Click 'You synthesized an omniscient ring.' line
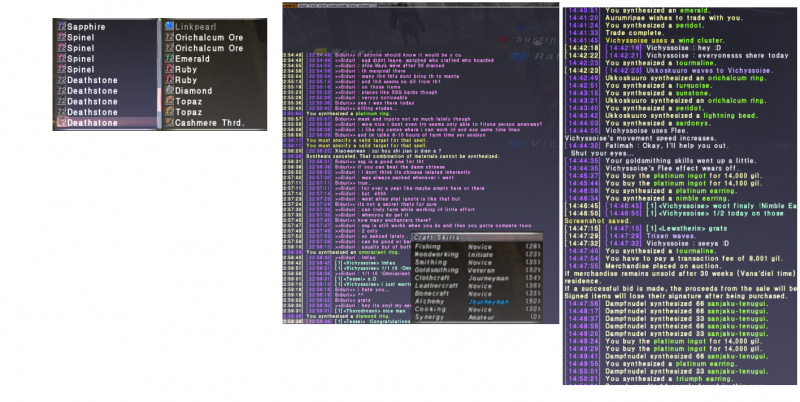The image size is (800, 402). tap(351, 253)
